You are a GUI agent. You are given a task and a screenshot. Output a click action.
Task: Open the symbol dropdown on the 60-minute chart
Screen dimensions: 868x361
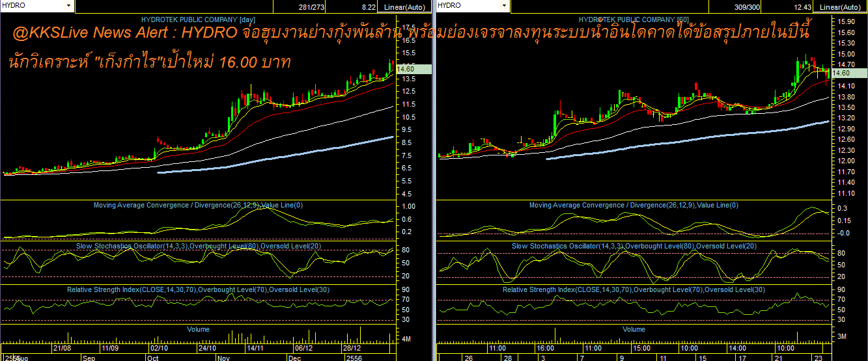click(x=504, y=5)
